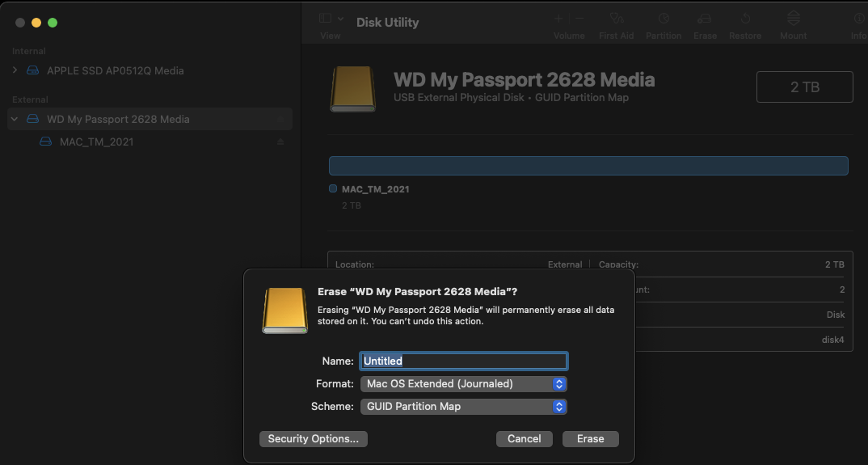Click the Mount toolbar icon

[x=794, y=19]
